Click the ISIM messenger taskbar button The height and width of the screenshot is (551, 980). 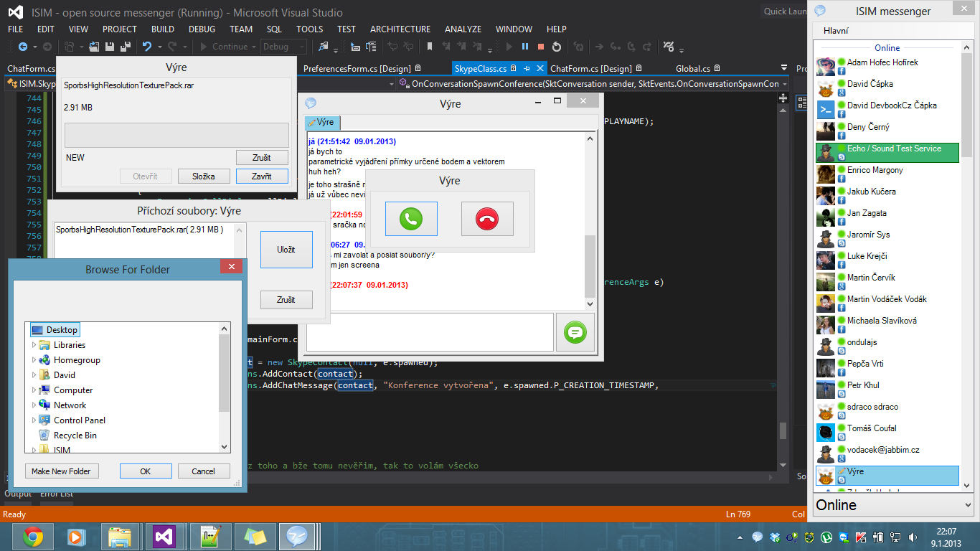[296, 536]
